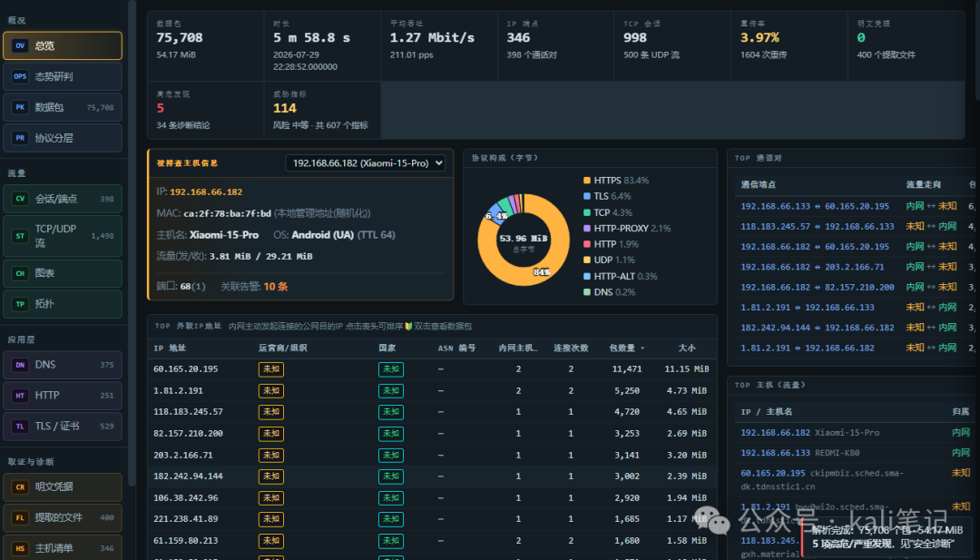The height and width of the screenshot is (560, 980).
Task: Open the host selector dropdown showing Xiaomi-15-Pro
Action: tap(365, 163)
